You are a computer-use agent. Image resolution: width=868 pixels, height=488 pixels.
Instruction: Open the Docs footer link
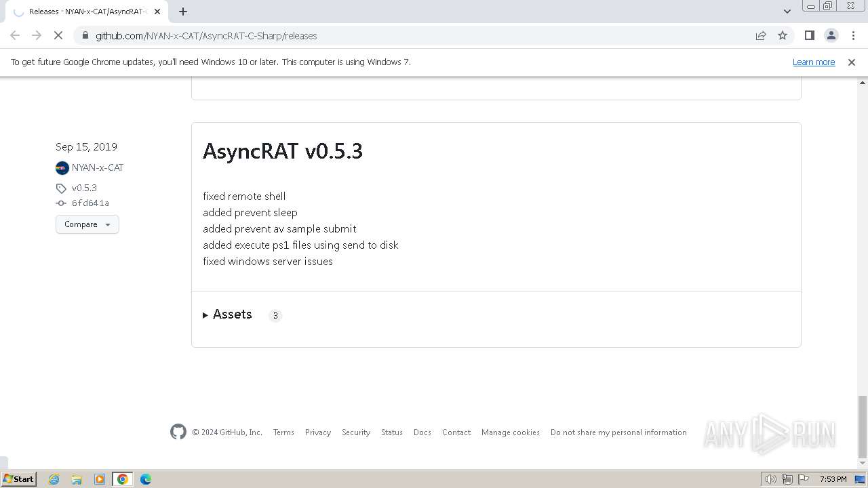[x=422, y=432]
